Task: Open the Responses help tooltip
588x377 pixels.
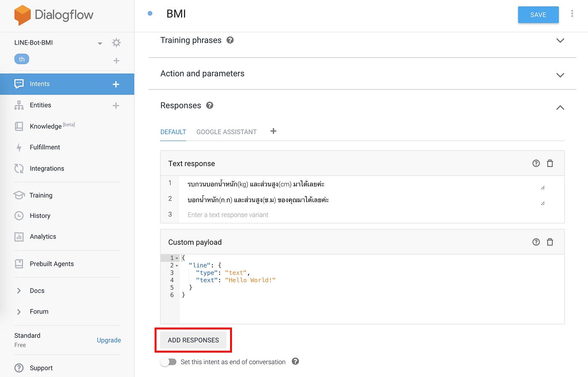Action: [210, 105]
